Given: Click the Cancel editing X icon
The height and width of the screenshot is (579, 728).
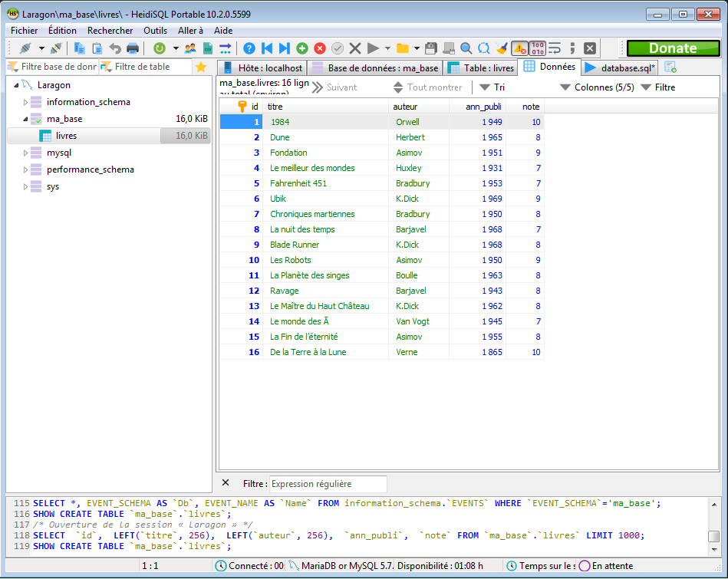Looking at the screenshot, I should [x=355, y=48].
